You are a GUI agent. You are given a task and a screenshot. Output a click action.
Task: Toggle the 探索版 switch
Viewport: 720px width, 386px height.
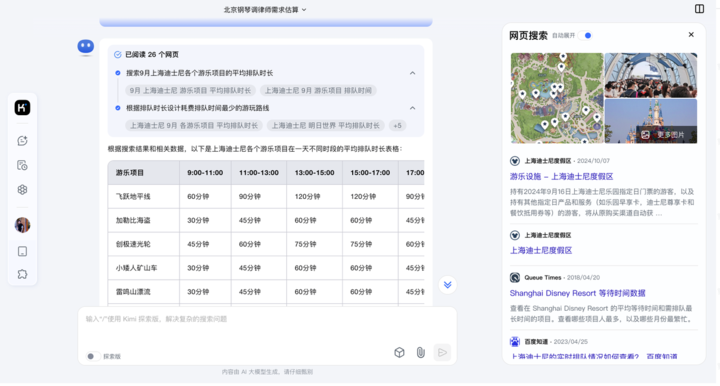pyautogui.click(x=93, y=356)
